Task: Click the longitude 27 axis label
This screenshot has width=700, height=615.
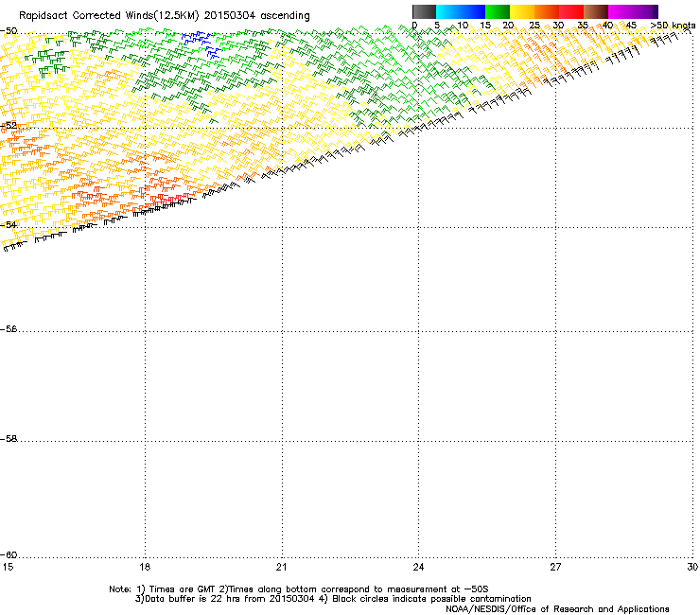Action: tap(555, 567)
